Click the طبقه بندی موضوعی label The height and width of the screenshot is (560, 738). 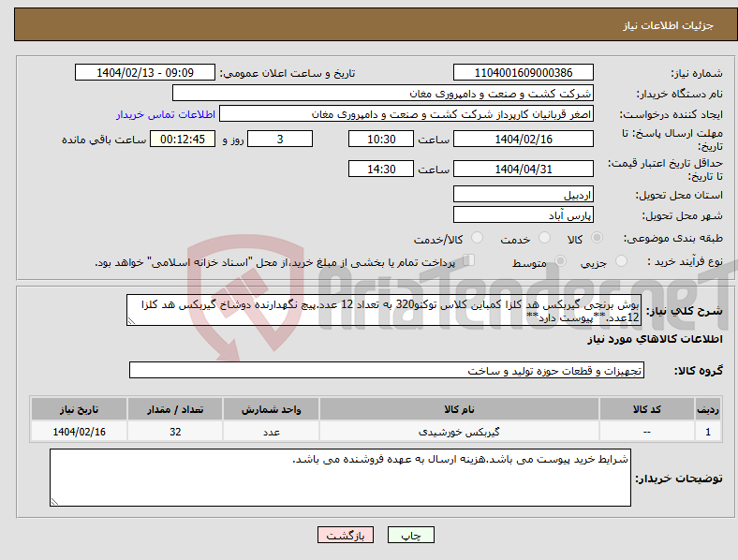[673, 239]
